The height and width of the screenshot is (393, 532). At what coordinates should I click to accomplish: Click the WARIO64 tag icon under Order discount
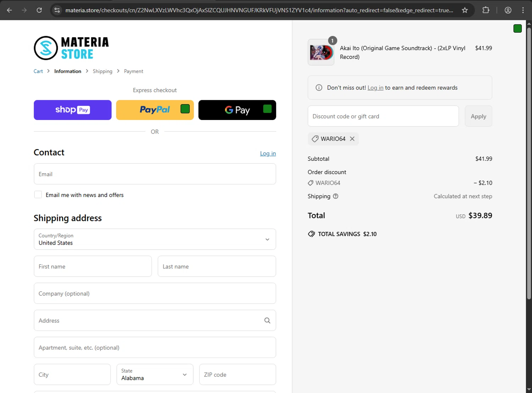click(310, 183)
